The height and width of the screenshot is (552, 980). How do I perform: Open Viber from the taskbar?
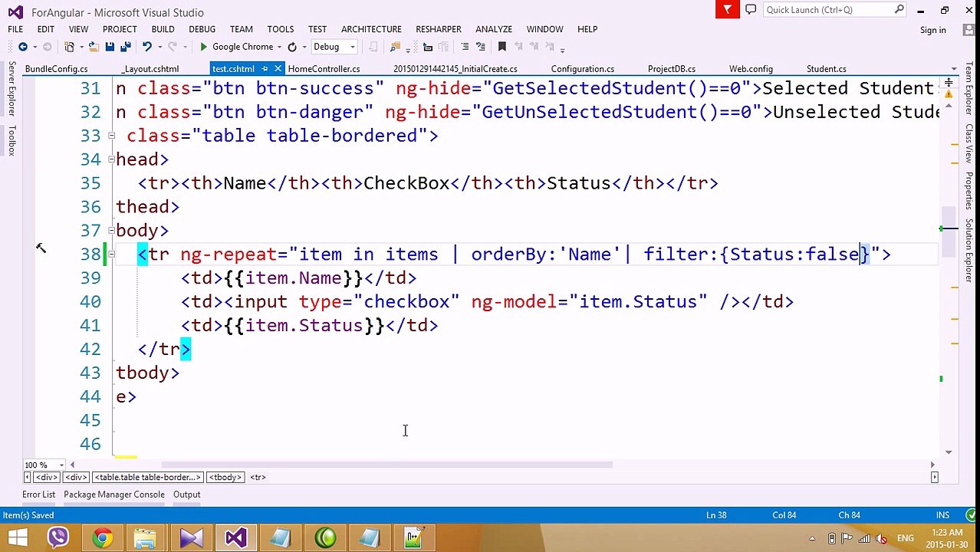click(x=58, y=537)
